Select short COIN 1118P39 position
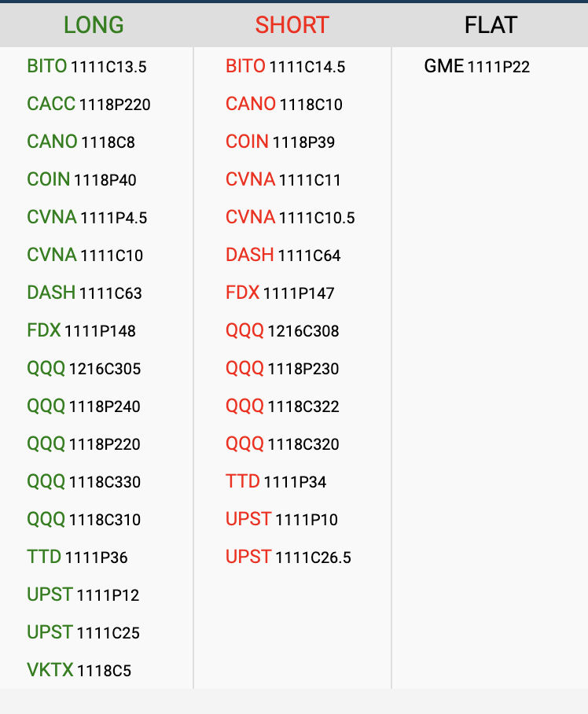The width and height of the screenshot is (588, 714). 280,142
